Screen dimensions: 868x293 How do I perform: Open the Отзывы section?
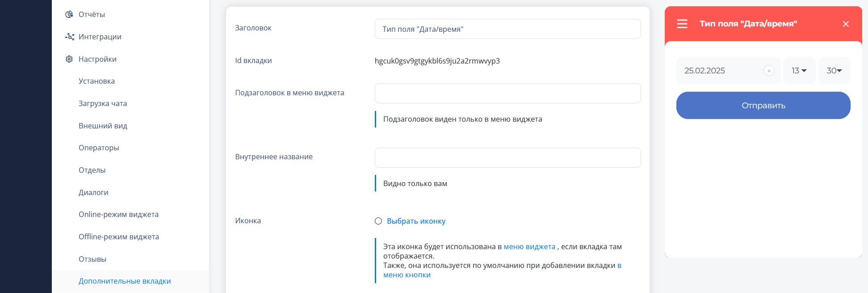(92, 259)
